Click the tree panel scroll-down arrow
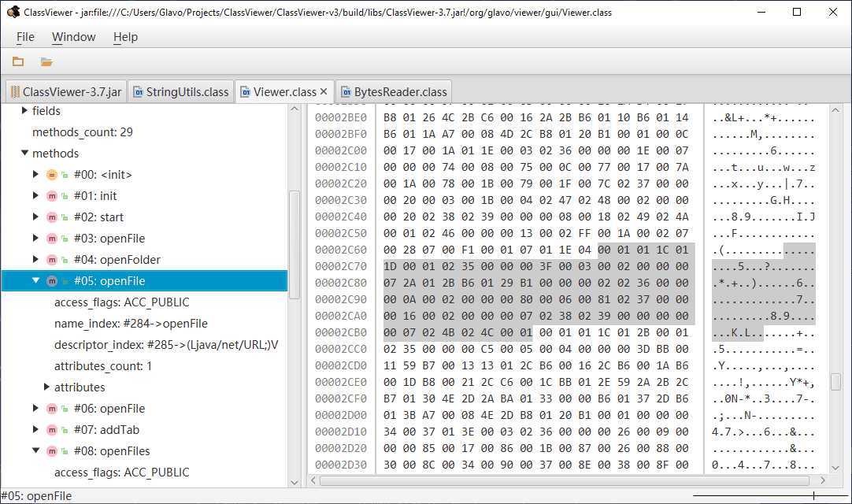Viewport: 852px width, 504px height. (x=294, y=482)
